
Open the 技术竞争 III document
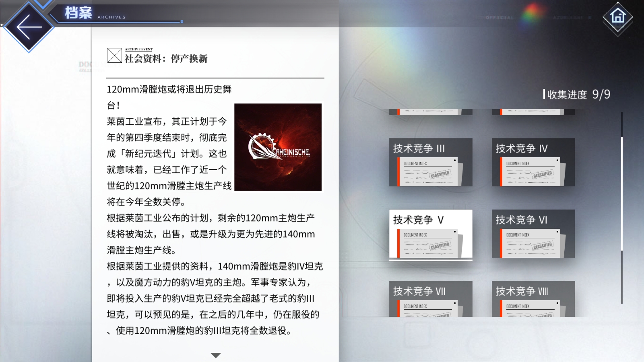(x=430, y=162)
